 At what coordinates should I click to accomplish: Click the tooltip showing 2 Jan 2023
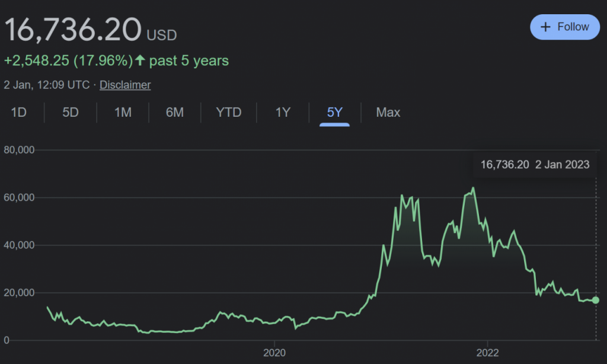point(534,164)
